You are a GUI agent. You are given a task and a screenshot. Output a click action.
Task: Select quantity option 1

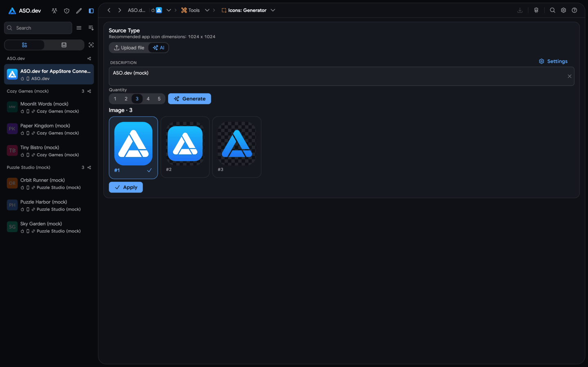(x=115, y=98)
